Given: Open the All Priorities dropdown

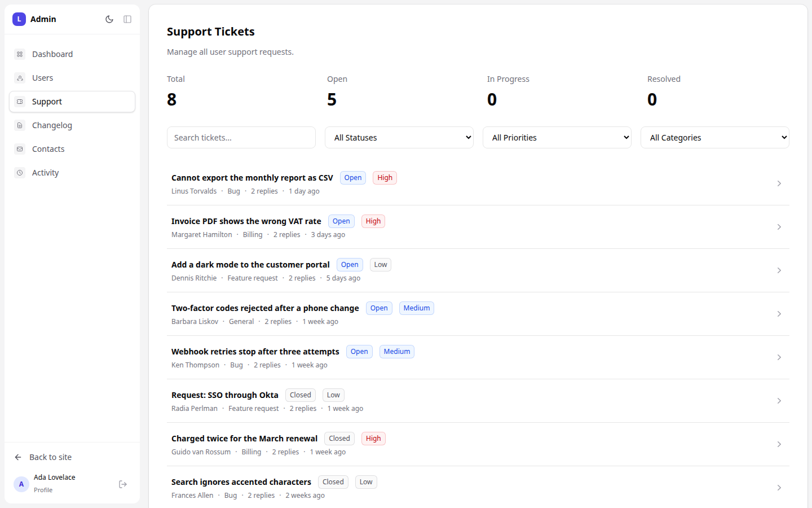Looking at the screenshot, I should pos(557,138).
